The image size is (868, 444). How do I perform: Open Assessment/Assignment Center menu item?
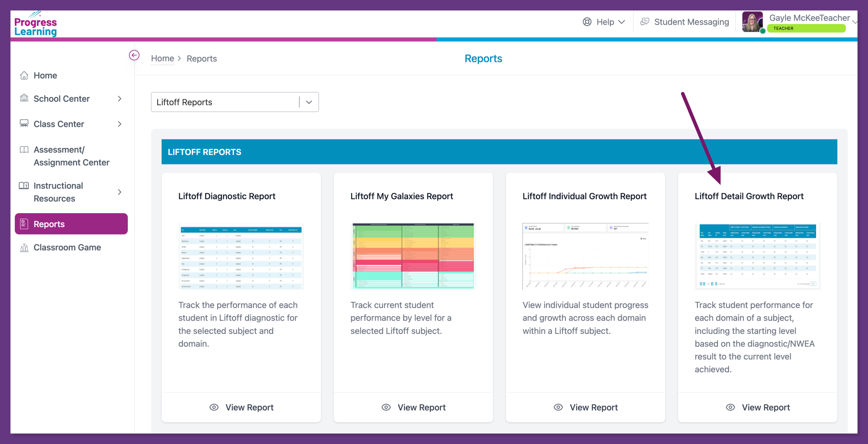(71, 156)
